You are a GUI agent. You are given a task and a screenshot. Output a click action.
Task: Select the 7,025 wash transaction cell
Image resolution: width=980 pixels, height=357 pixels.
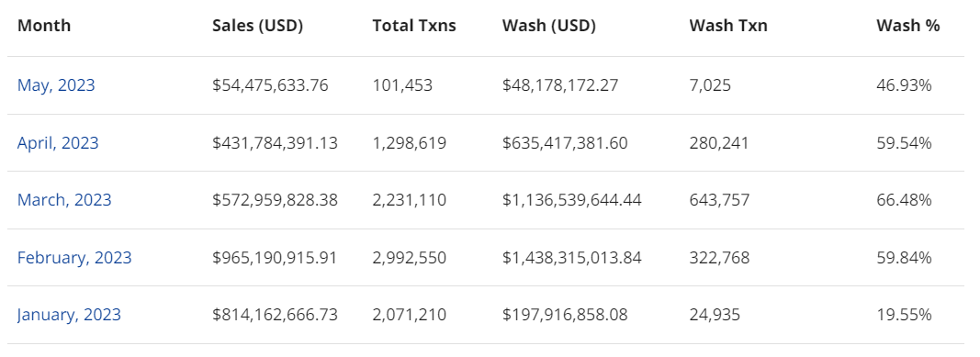click(710, 85)
